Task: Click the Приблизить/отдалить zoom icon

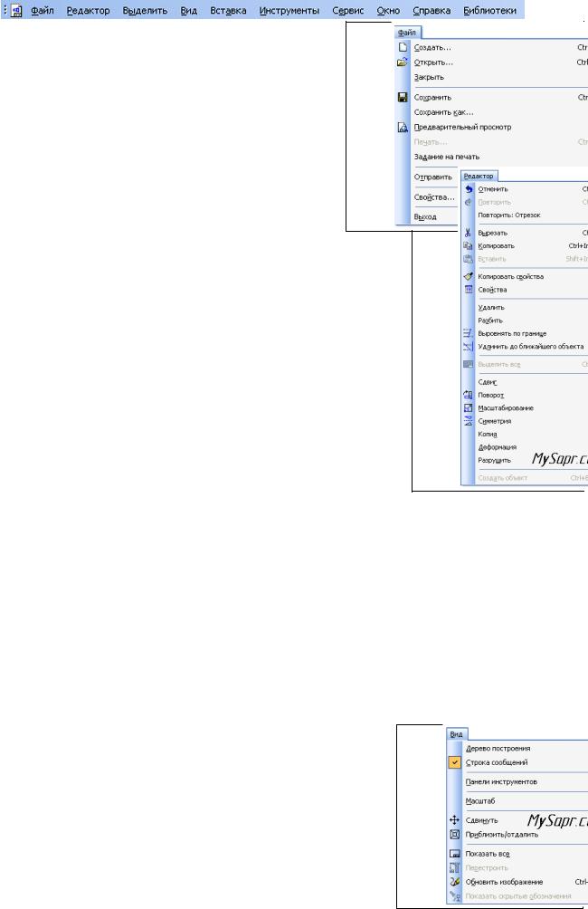Action: [455, 835]
